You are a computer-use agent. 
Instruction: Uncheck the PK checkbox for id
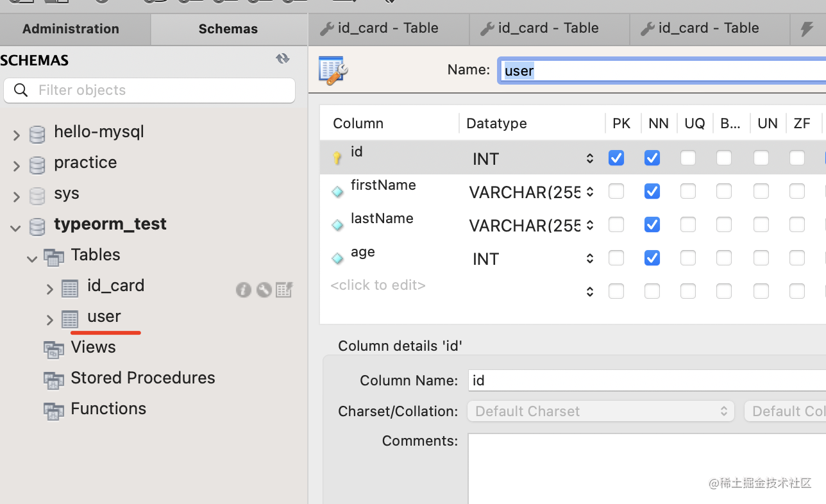click(616, 158)
